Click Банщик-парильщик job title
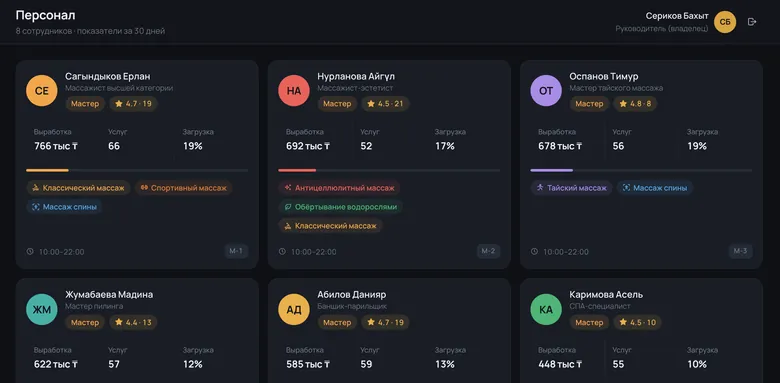 [x=352, y=306]
